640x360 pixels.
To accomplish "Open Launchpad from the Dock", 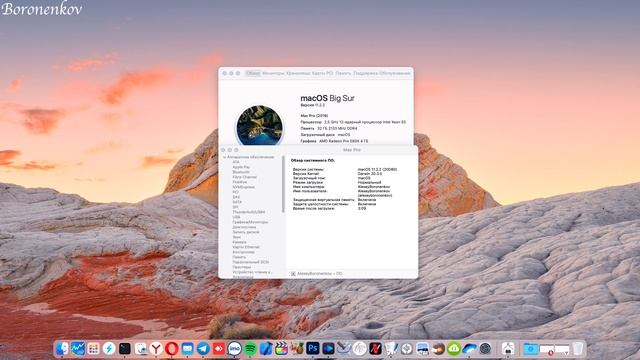I will (93, 348).
